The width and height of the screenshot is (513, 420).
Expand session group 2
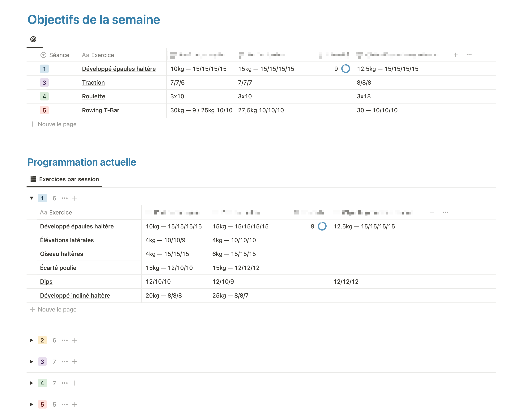click(x=32, y=340)
